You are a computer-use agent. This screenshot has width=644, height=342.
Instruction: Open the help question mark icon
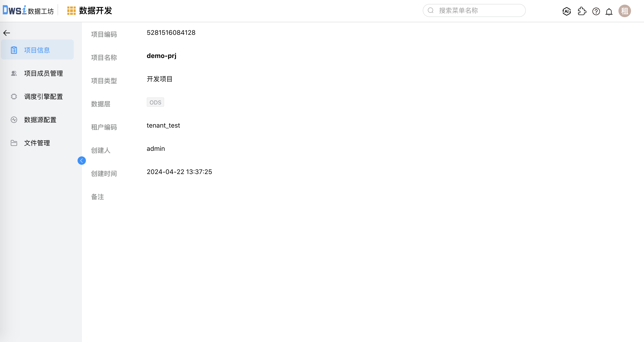pyautogui.click(x=596, y=12)
